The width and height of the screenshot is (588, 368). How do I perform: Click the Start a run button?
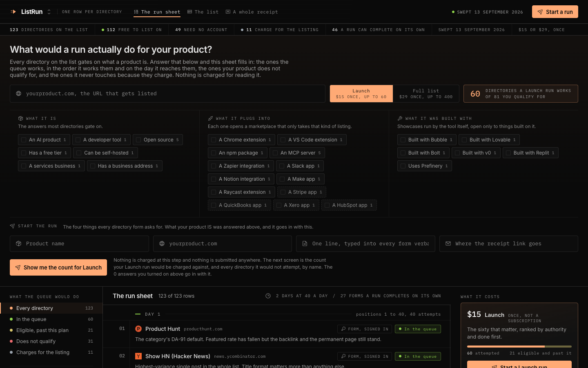555,12
